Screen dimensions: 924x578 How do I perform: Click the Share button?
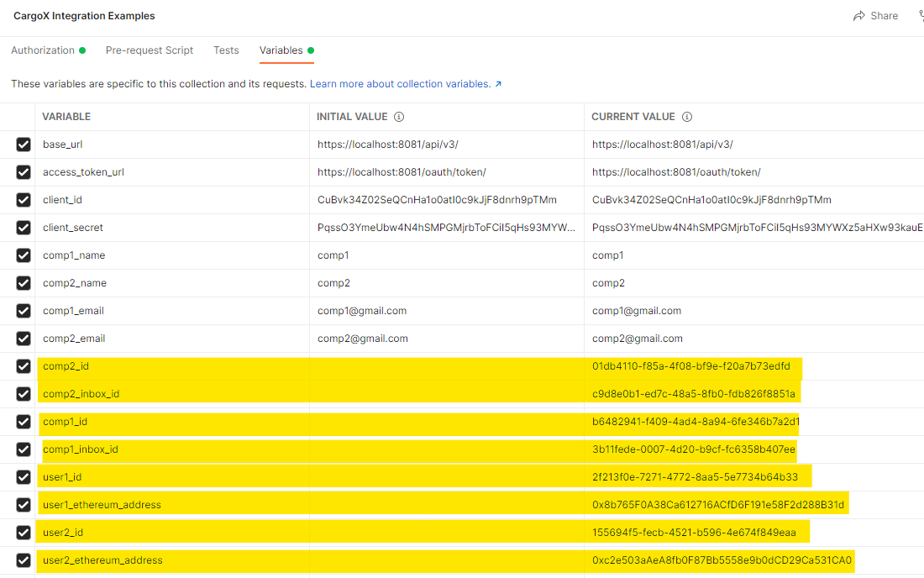pyautogui.click(x=875, y=16)
